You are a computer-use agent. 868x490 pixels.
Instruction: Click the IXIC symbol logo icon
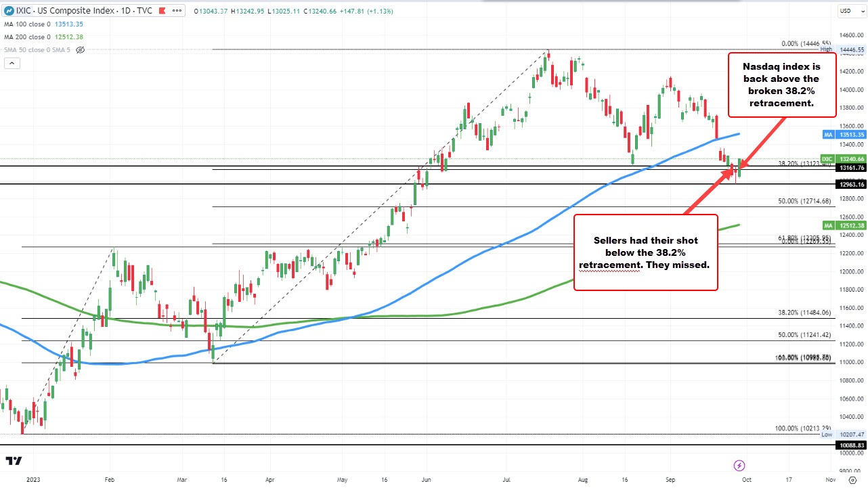(8, 10)
